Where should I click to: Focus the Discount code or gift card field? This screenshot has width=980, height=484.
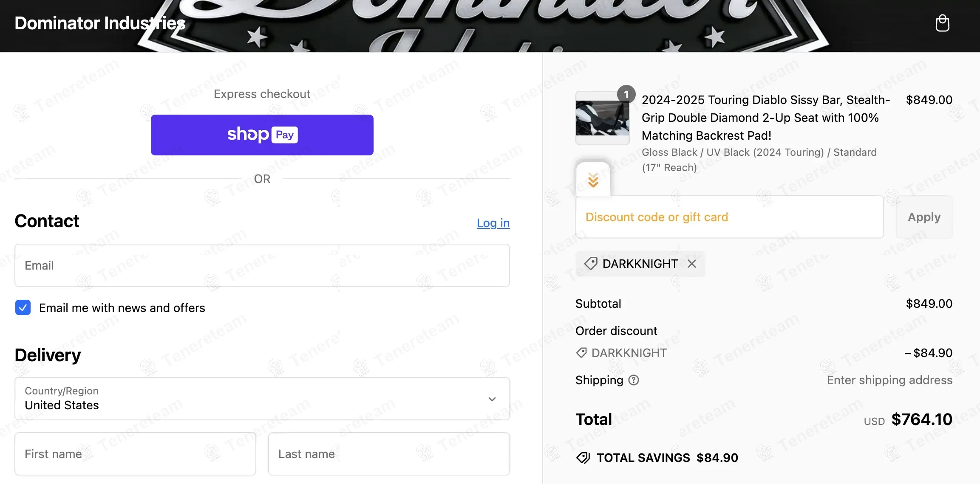(x=729, y=217)
